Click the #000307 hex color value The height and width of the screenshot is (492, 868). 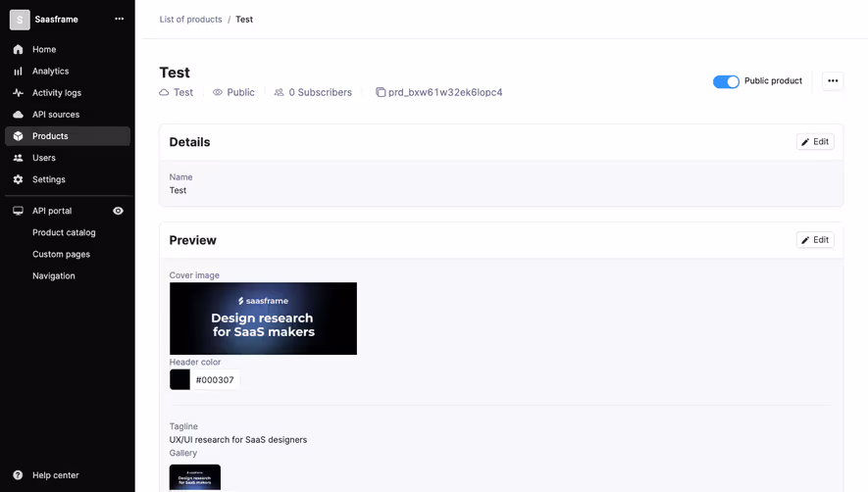(x=215, y=379)
